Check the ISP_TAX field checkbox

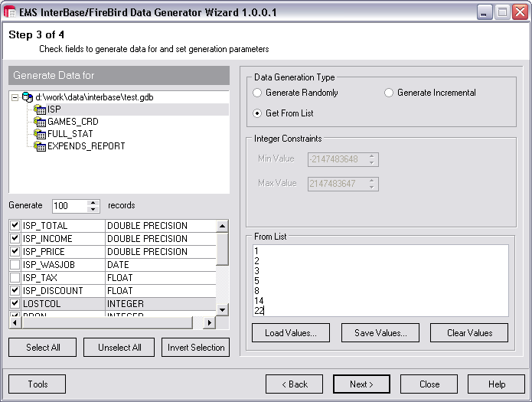[x=15, y=277]
